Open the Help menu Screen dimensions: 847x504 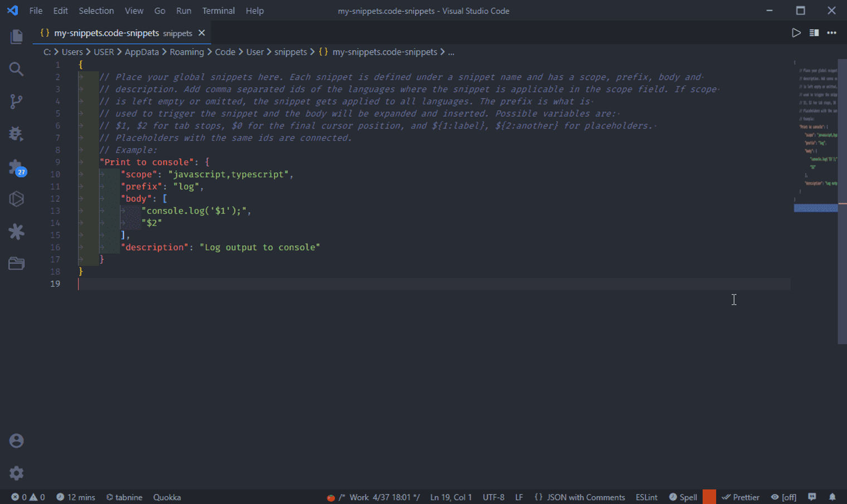tap(255, 11)
